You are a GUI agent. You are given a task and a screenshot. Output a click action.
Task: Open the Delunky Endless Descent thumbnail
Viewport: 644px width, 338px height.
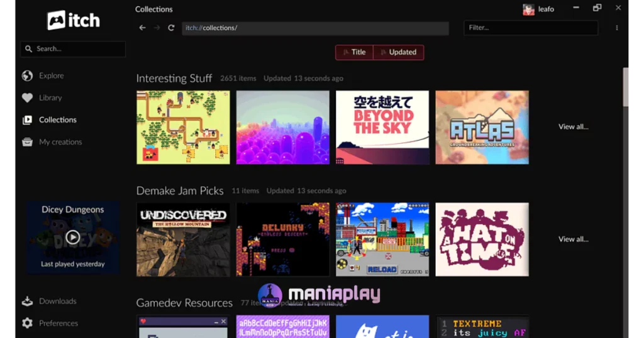click(x=282, y=239)
